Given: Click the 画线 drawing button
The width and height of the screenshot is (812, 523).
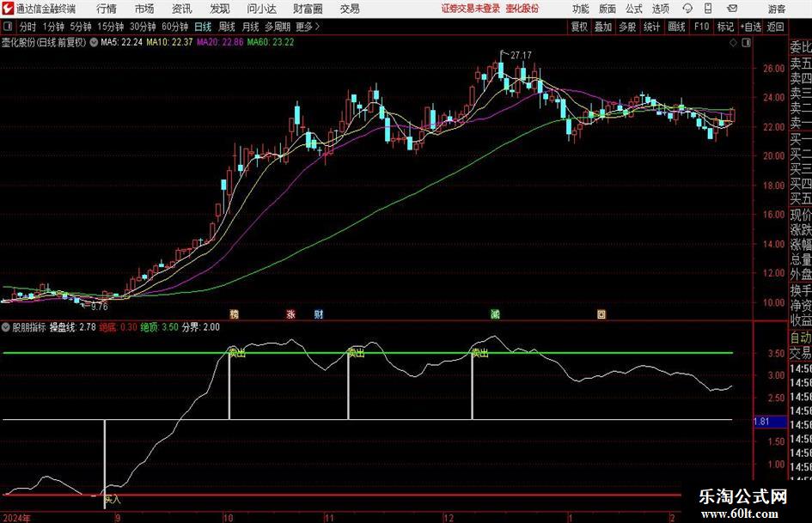Looking at the screenshot, I should point(676,27).
